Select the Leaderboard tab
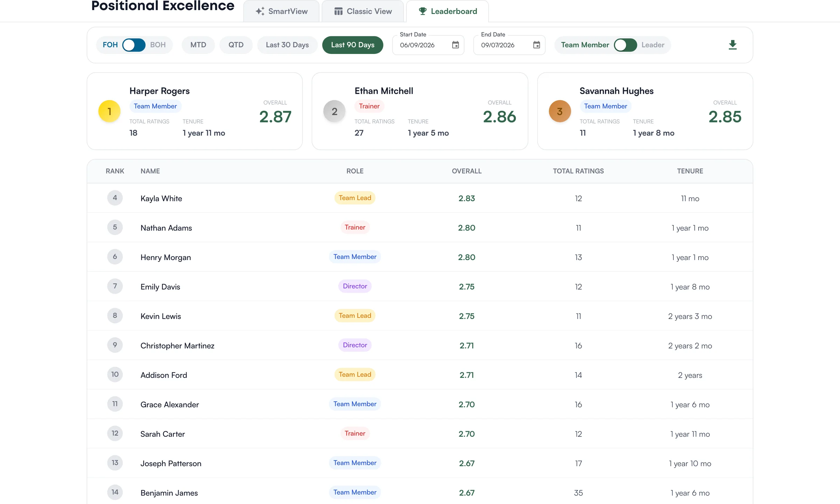Screen dimensions: 840x504 pyautogui.click(x=448, y=11)
